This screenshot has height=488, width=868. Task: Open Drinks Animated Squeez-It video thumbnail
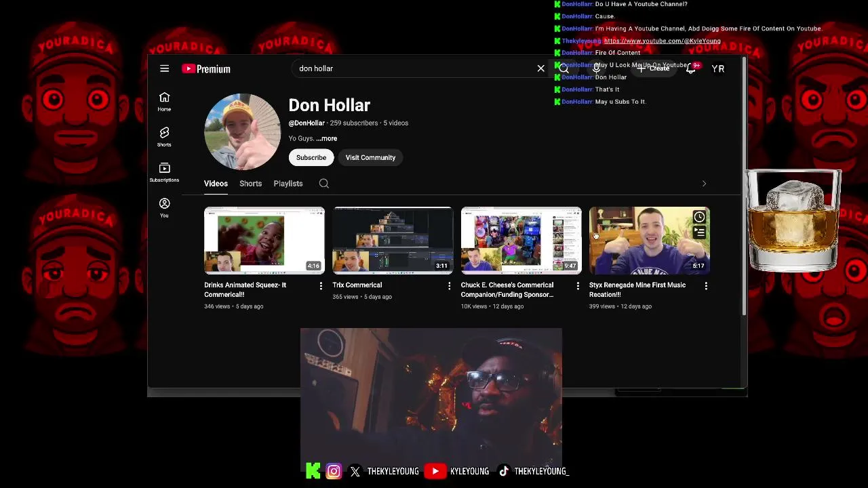(264, 241)
